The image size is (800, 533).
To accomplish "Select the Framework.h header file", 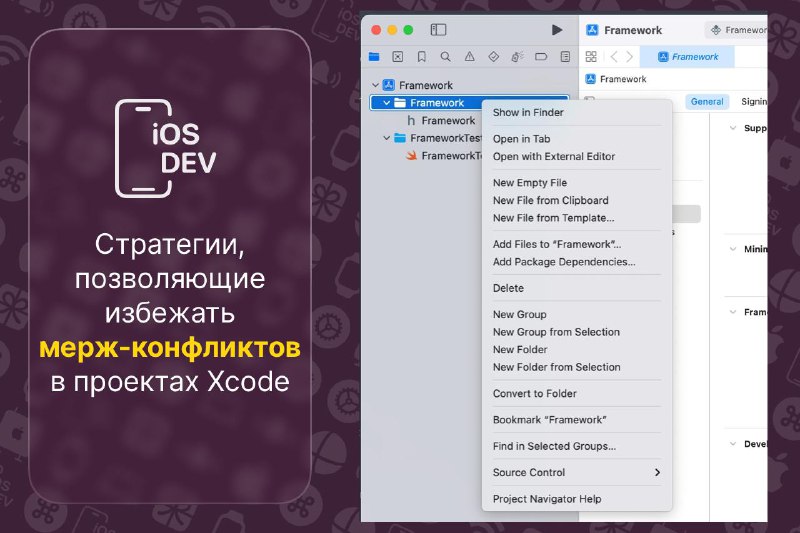I will [441, 120].
